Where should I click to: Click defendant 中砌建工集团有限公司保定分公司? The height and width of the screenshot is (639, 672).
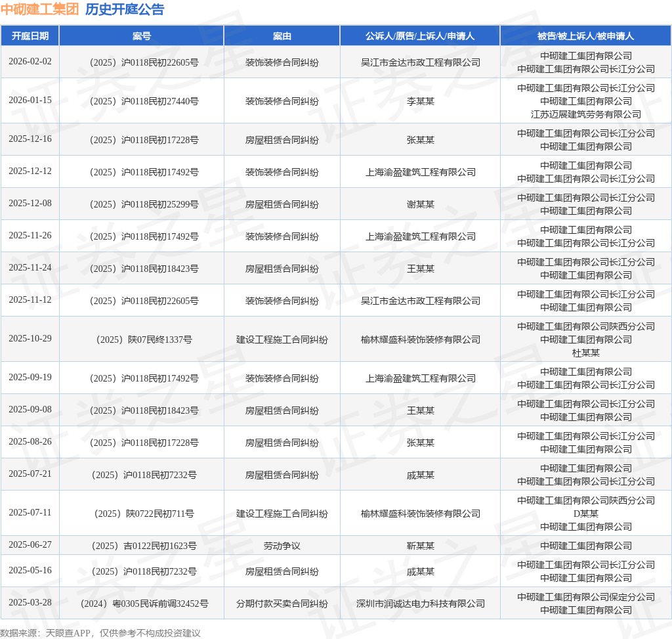(x=586, y=597)
